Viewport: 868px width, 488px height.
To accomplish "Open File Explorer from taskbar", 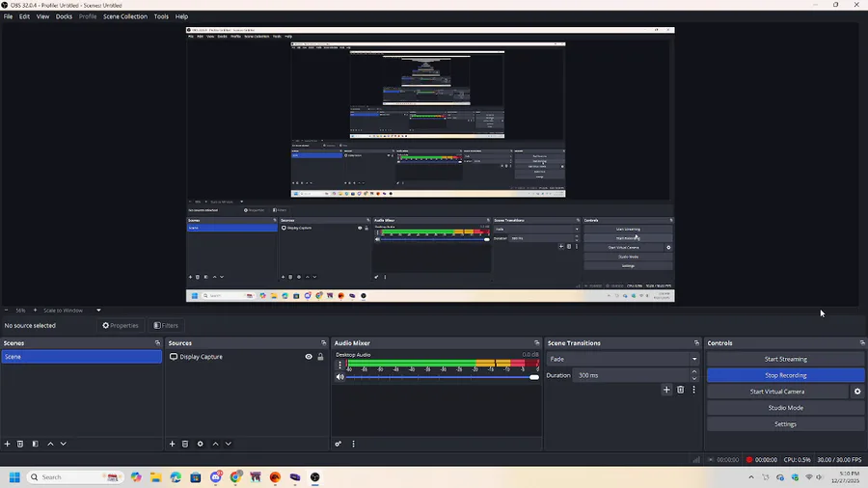I will [x=155, y=477].
